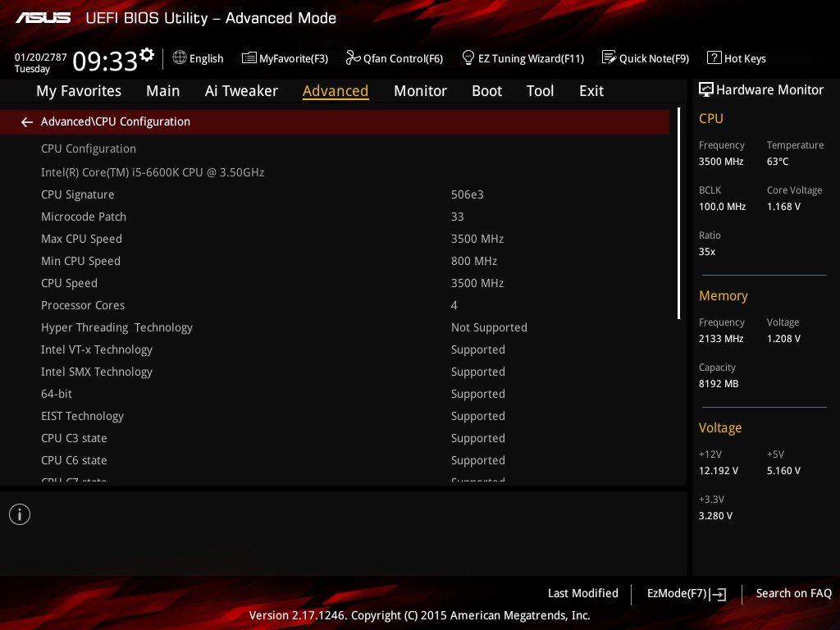Screen dimensions: 840x630
Task: Click the CPU configuration list scrollbar
Action: (678, 213)
